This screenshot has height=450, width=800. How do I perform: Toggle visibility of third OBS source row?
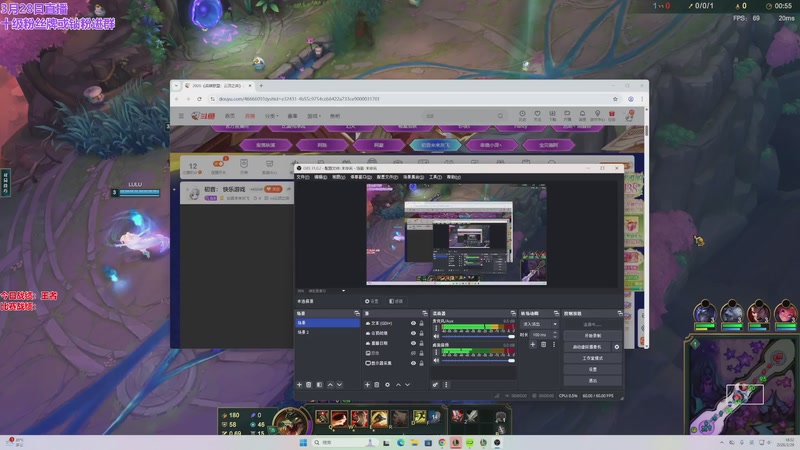413,343
